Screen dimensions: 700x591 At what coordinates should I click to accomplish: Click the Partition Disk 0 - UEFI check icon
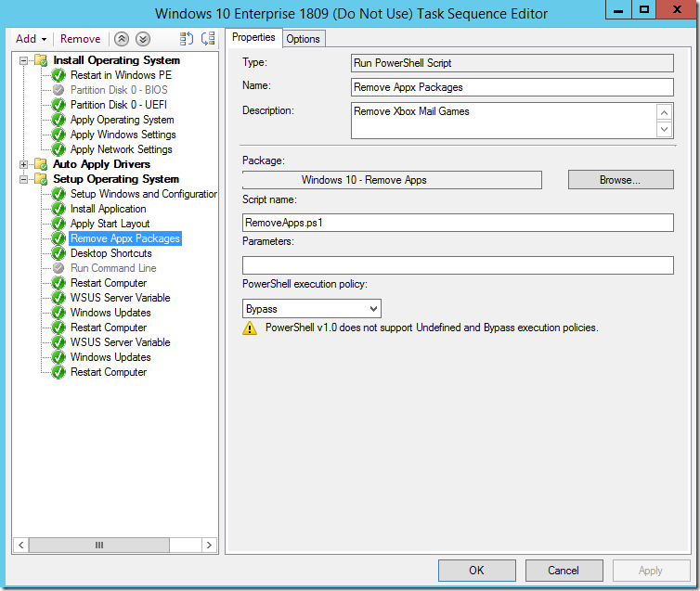click(x=58, y=105)
